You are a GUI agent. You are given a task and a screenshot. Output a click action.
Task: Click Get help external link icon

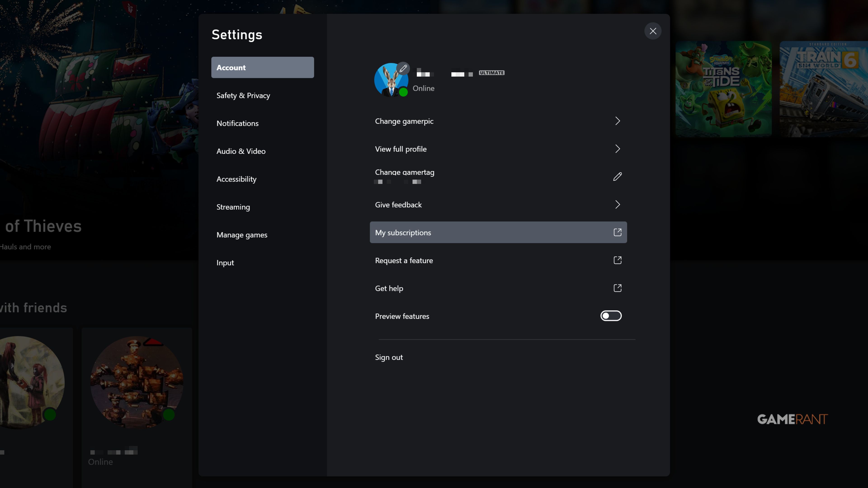617,288
